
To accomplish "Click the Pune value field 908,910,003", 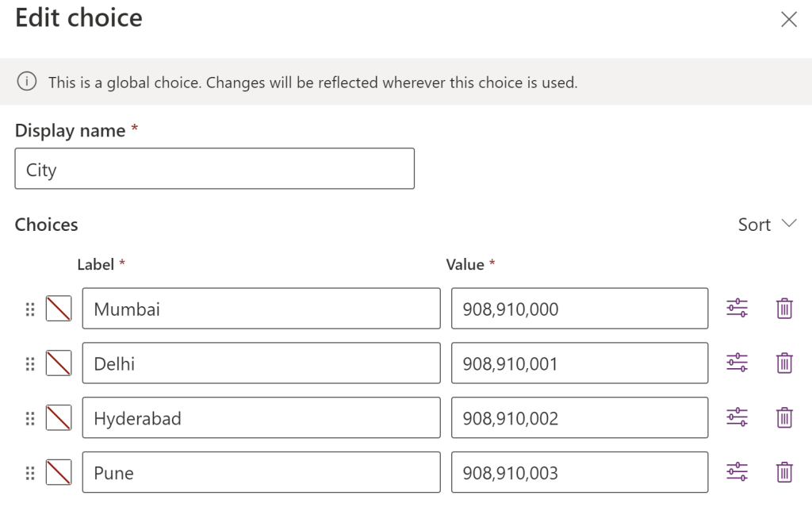I will (x=580, y=473).
